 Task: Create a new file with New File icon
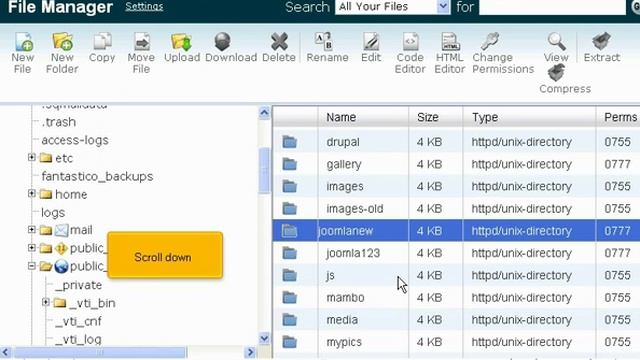click(23, 42)
